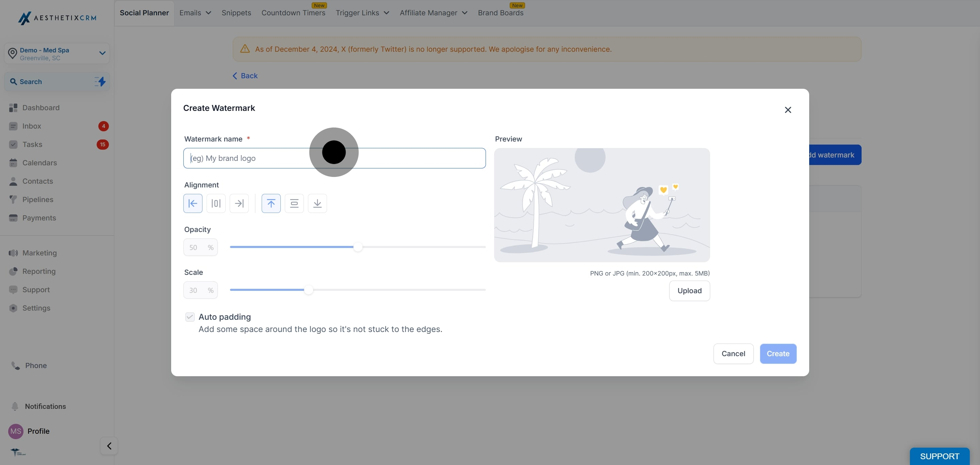
Task: Switch to the Brand Boards tab
Action: pos(500,13)
